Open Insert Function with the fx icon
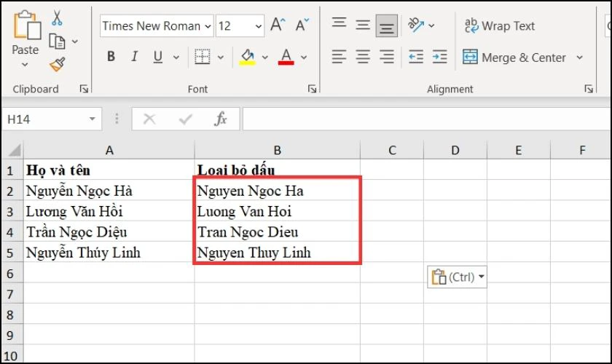Image resolution: width=612 pixels, height=364 pixels. (x=221, y=119)
